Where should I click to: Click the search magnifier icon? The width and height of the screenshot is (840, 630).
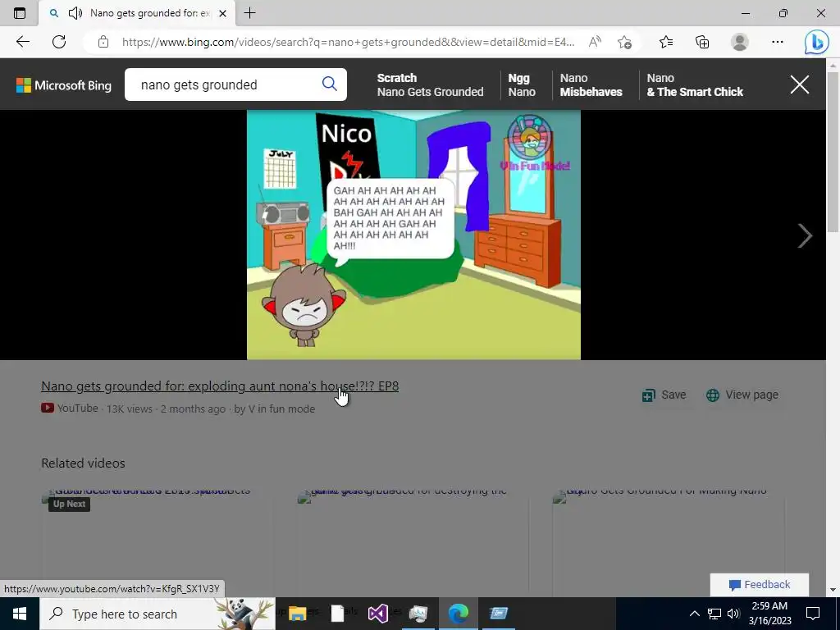point(330,84)
